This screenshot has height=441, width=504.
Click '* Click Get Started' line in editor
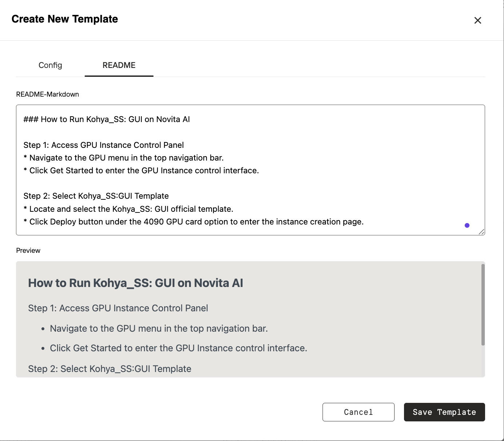click(141, 171)
